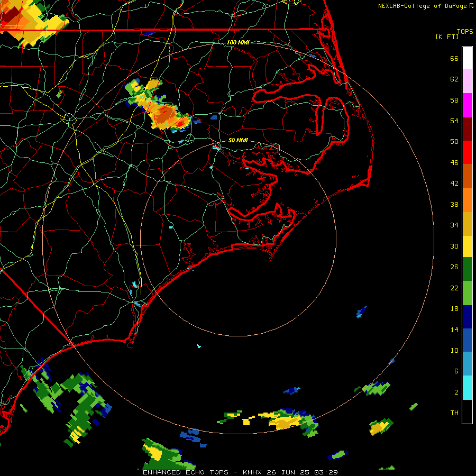Click the 58 value on the scale
Screen dimensions: 476x476
454,100
